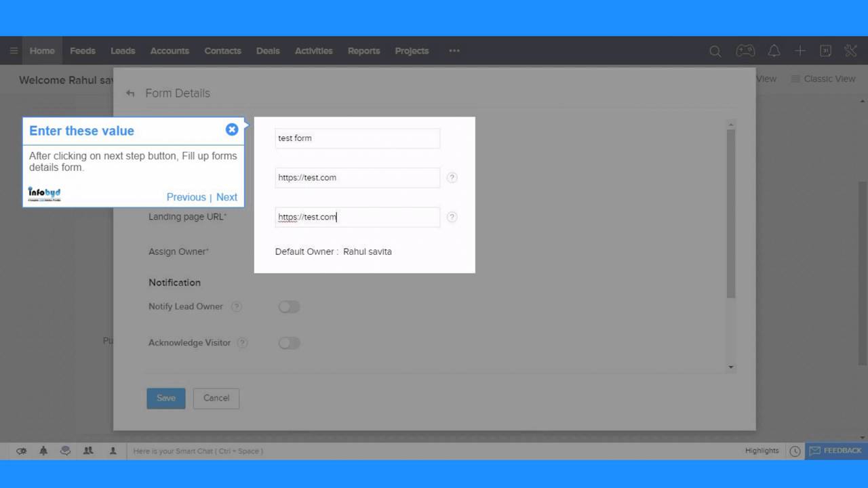Click help icon next to Acknowledge Visitor

242,343
